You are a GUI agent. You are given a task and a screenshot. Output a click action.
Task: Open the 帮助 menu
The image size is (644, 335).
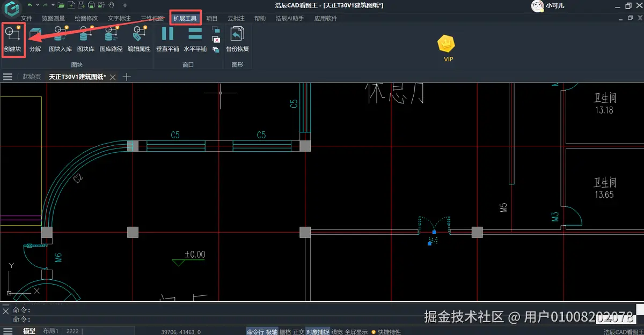260,18
